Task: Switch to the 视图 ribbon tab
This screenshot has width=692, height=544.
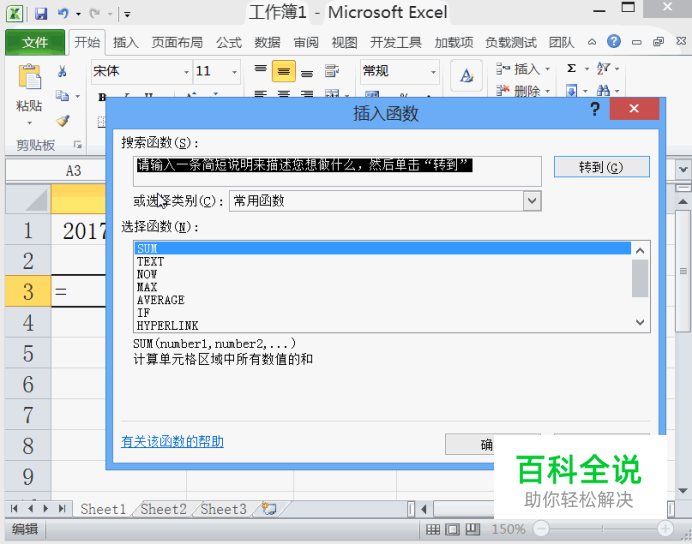Action: pos(344,42)
